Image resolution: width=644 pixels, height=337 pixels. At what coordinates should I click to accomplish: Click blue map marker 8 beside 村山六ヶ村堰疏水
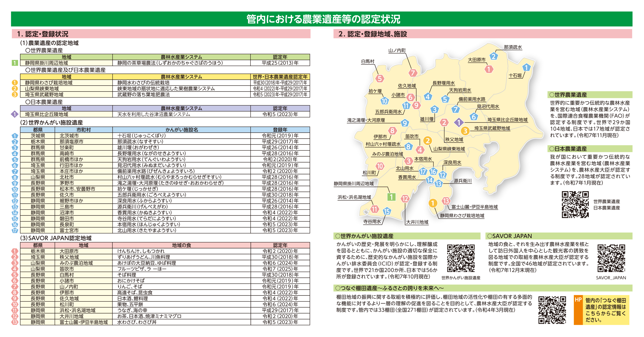(x=408, y=147)
